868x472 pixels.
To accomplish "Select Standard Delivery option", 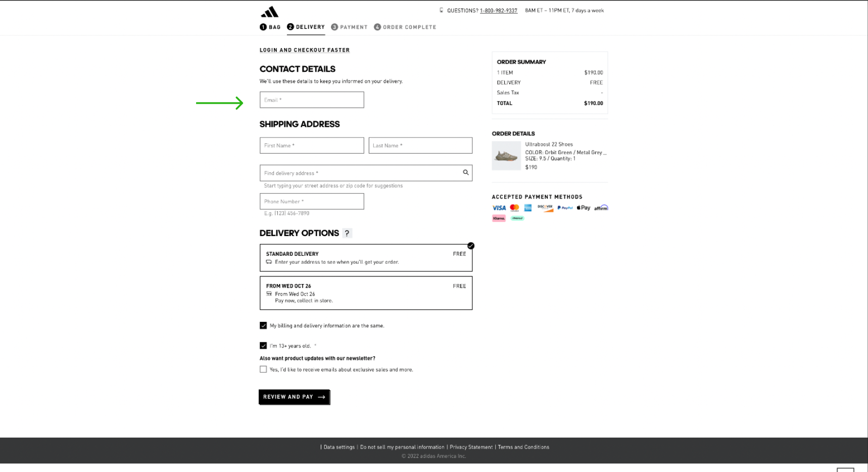I will pyautogui.click(x=366, y=258).
